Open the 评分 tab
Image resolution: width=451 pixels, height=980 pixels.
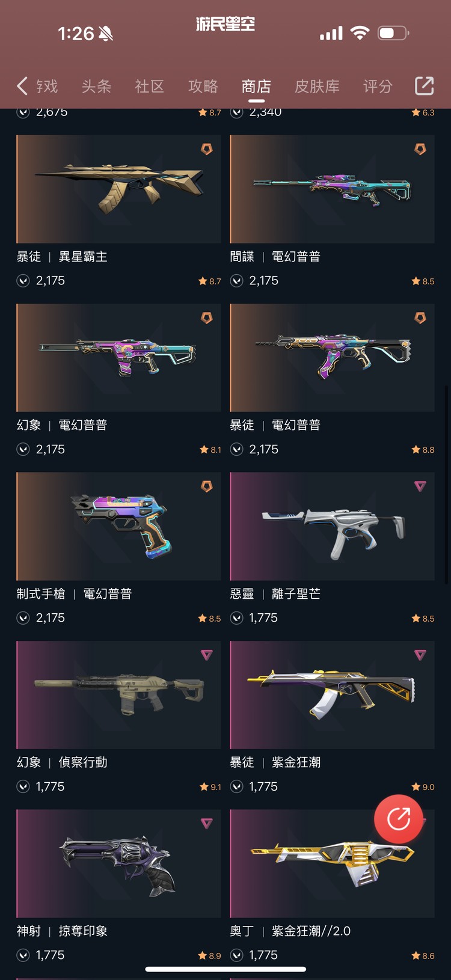[378, 87]
